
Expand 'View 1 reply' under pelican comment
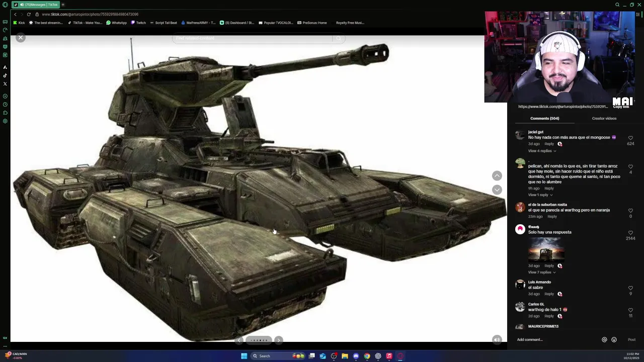click(x=540, y=195)
